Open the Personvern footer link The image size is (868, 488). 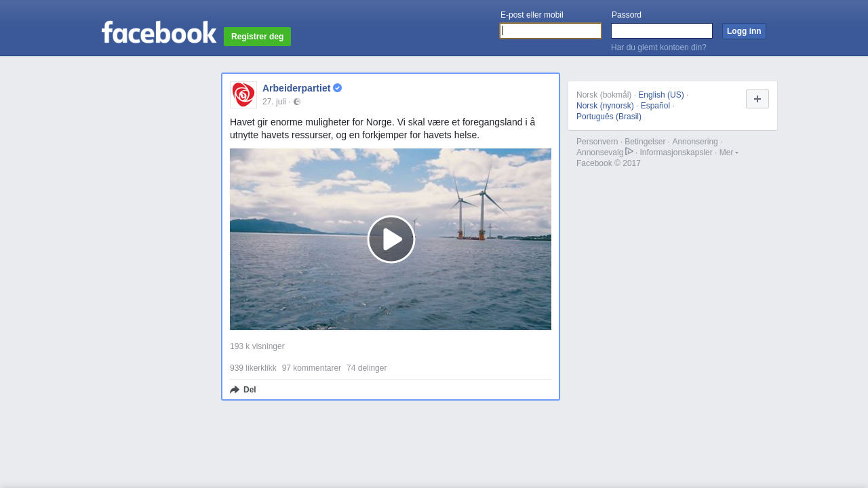point(597,142)
